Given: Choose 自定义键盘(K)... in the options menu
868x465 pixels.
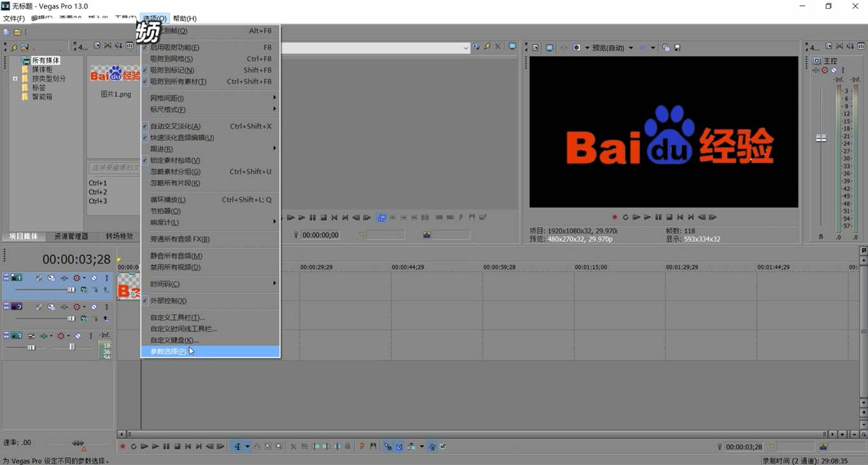Looking at the screenshot, I should [210, 340].
